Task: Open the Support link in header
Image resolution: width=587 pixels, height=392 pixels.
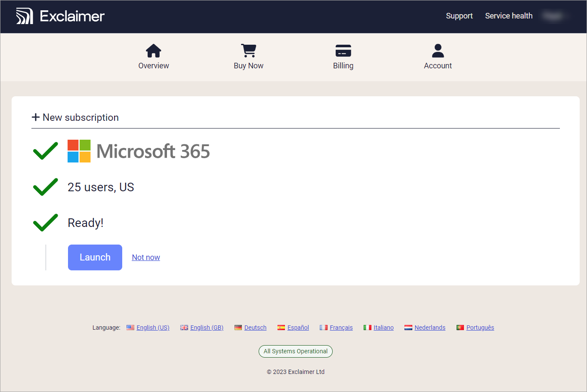Action: (x=459, y=16)
